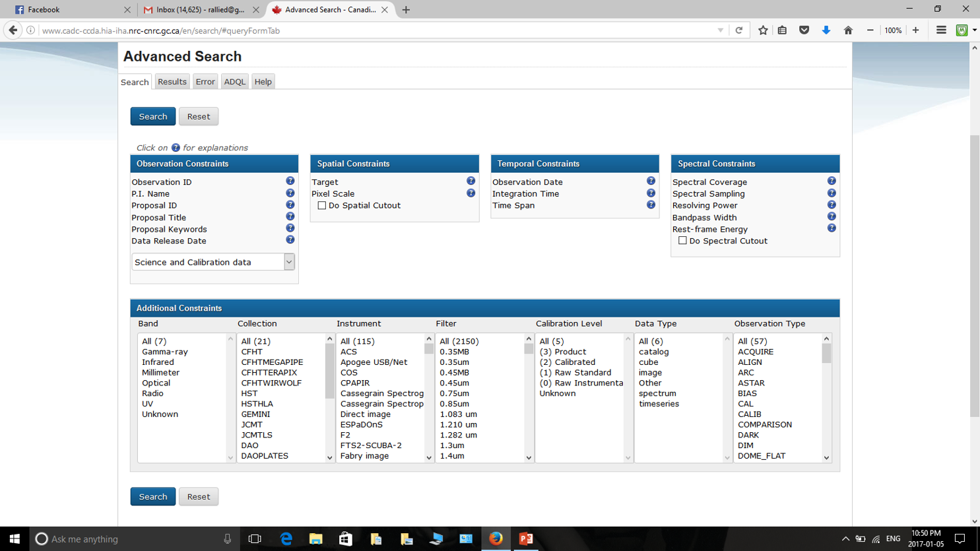Open help for Observation ID

[290, 181]
